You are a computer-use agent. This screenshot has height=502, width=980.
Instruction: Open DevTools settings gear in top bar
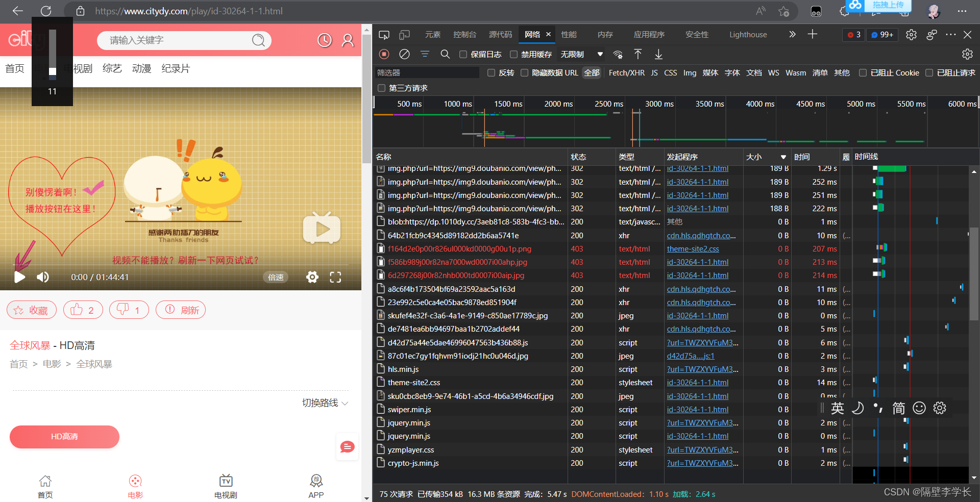point(911,35)
